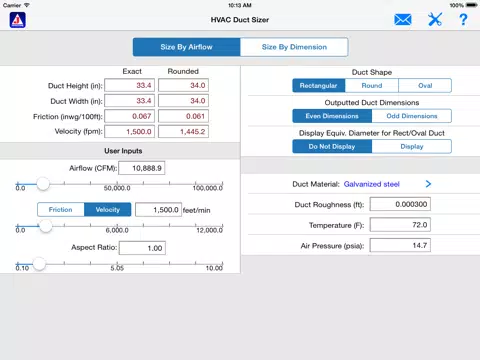Select Oval duct shape

click(x=425, y=86)
